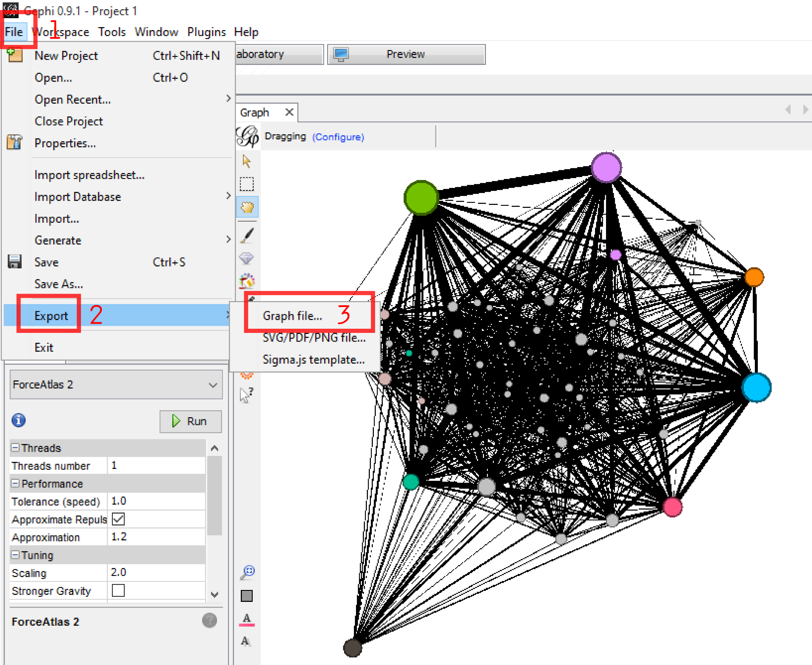This screenshot has width=812, height=665.
Task: Switch to the Preview mode button
Action: click(x=406, y=54)
